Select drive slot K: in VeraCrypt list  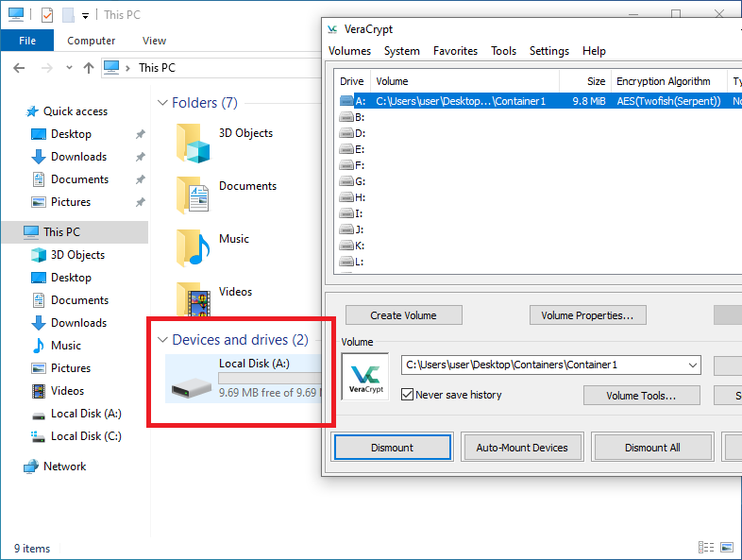click(x=352, y=246)
